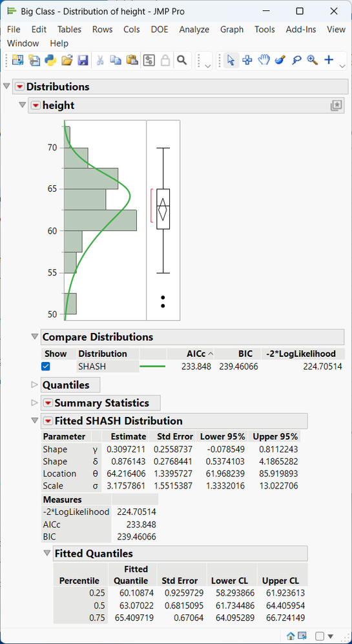Open Fitted SHASH Distribution red triangle menu
The width and height of the screenshot is (352, 644).
click(x=48, y=421)
